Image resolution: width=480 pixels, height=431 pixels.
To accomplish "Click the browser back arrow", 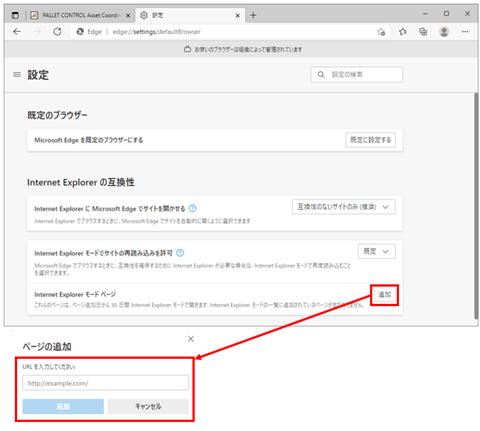I will [17, 32].
